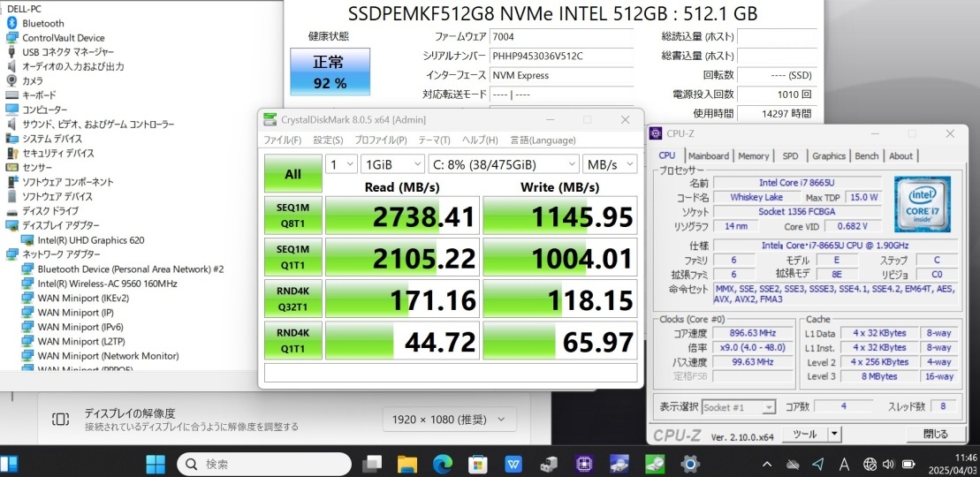Open the ファイル(F) menu in CrystalDiskMark
This screenshot has width=980, height=477.
pyautogui.click(x=282, y=140)
